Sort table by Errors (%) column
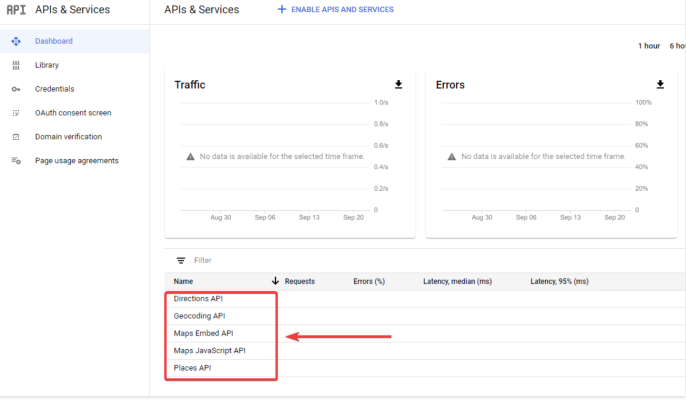The image size is (686, 400). click(x=369, y=281)
